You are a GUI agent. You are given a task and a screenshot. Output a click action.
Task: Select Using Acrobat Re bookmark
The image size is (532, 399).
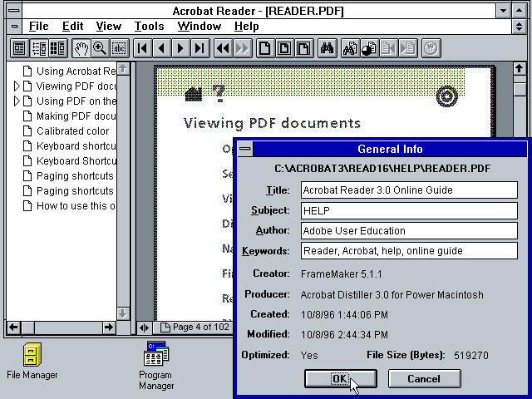[70, 71]
